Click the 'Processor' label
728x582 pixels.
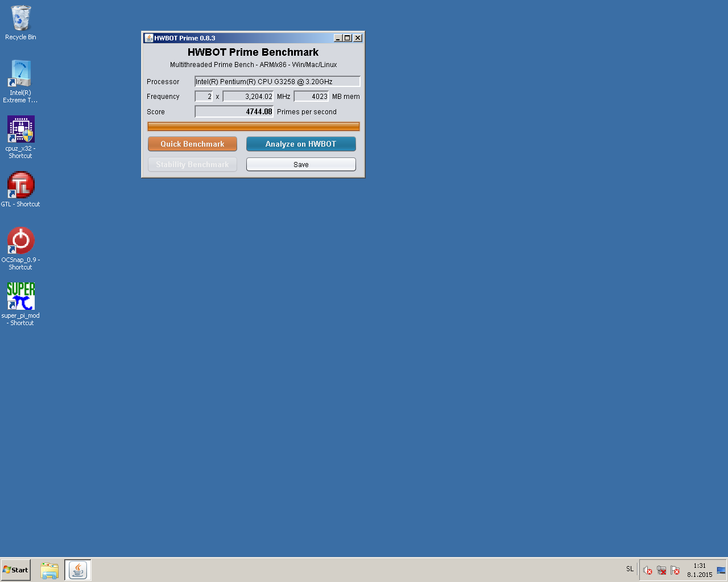[x=163, y=82]
